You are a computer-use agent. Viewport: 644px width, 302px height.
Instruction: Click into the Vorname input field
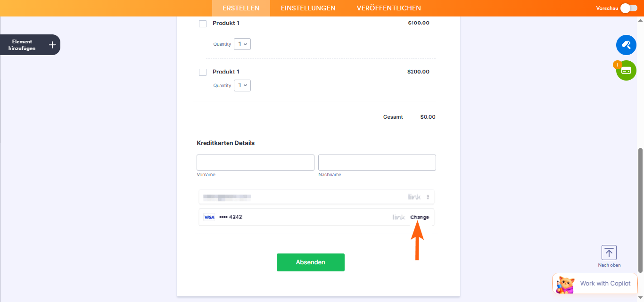pyautogui.click(x=255, y=163)
